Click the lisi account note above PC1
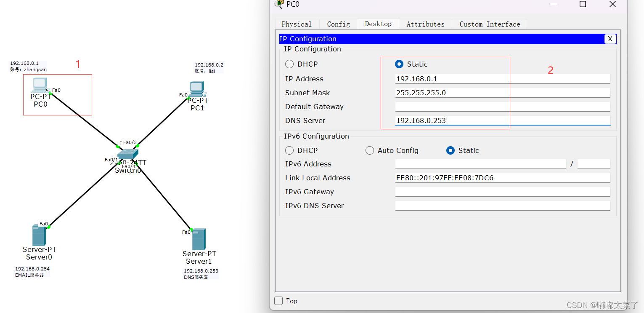644x313 pixels. (x=209, y=68)
